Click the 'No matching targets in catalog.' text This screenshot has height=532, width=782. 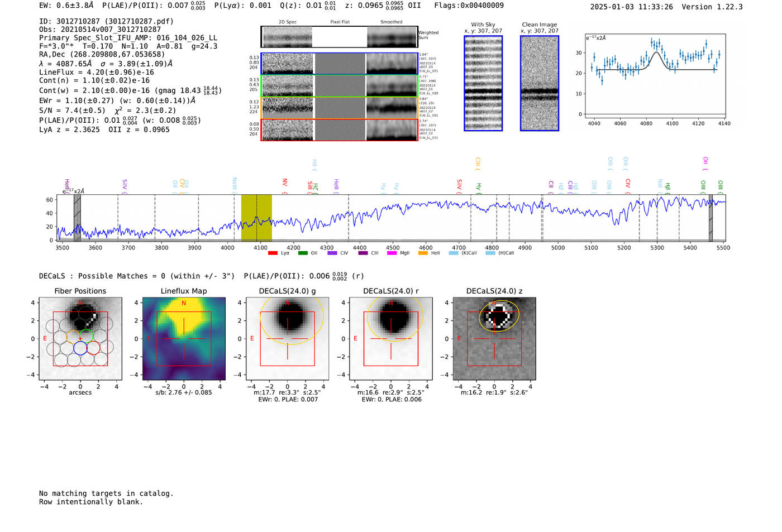click(106, 493)
